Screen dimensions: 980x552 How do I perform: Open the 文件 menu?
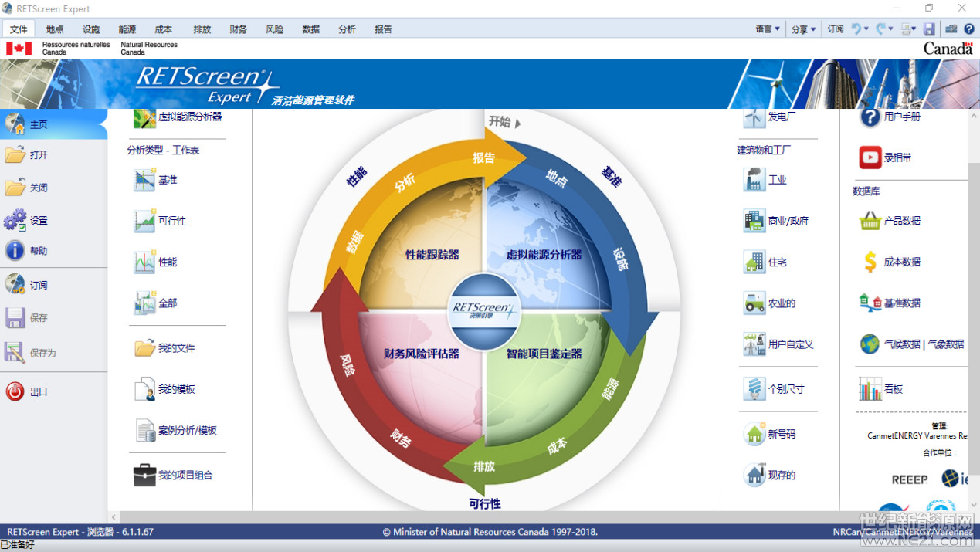pyautogui.click(x=19, y=29)
